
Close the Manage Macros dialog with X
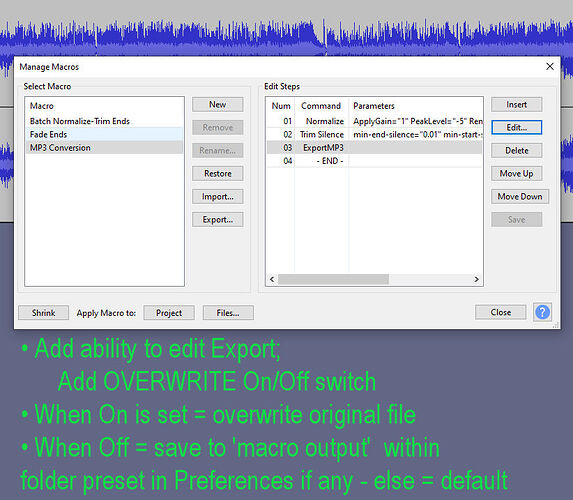pyautogui.click(x=550, y=67)
